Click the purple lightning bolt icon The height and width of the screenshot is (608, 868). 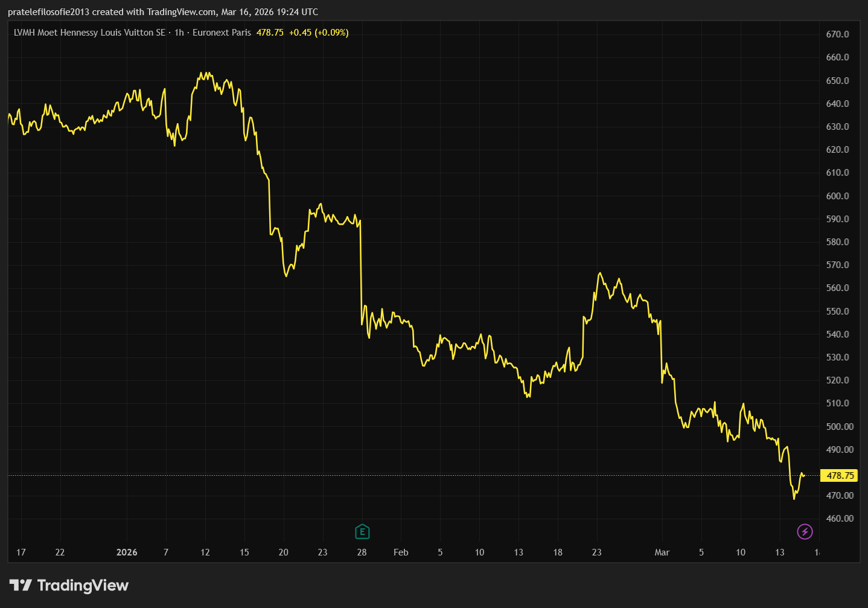(805, 531)
